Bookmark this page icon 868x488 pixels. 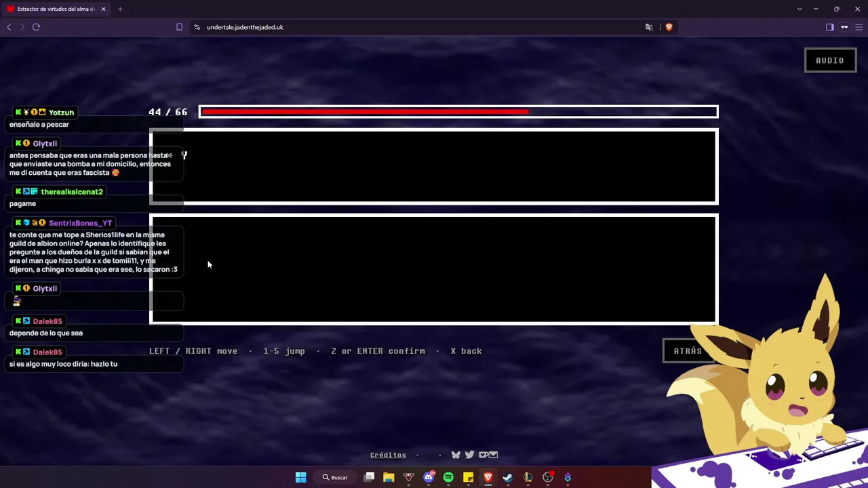[x=179, y=27]
